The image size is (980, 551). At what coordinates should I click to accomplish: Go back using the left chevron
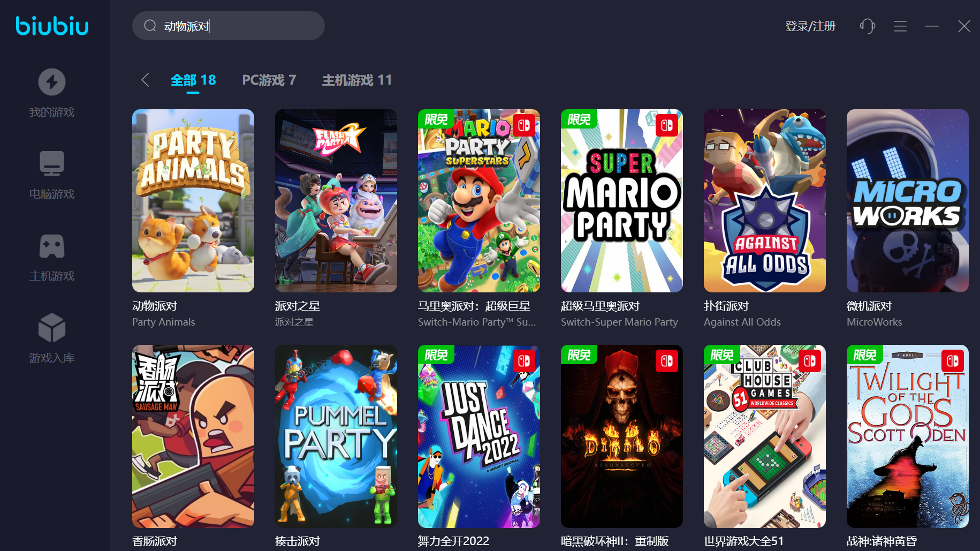[145, 80]
